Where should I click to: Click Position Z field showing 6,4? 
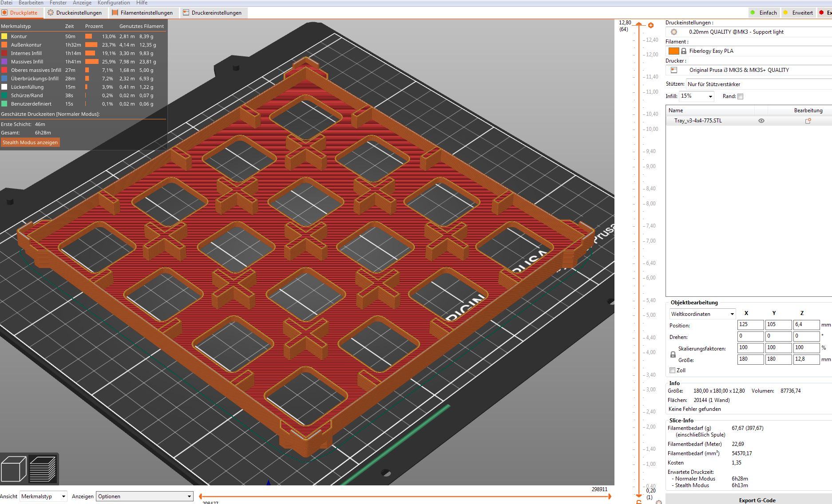coord(806,325)
